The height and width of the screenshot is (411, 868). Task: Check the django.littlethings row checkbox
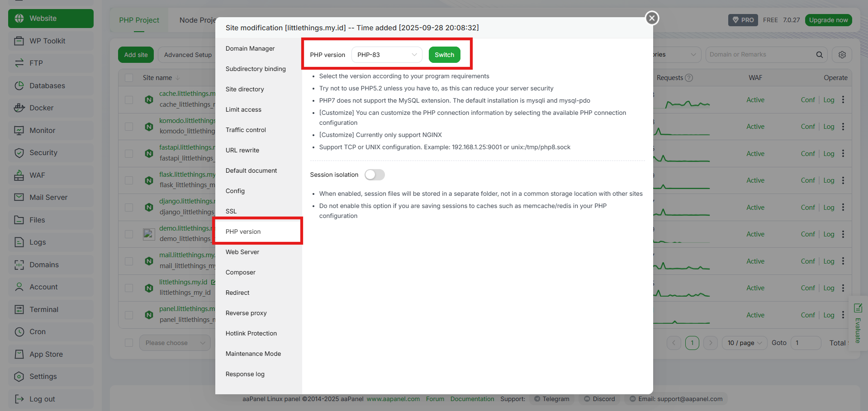click(x=129, y=208)
